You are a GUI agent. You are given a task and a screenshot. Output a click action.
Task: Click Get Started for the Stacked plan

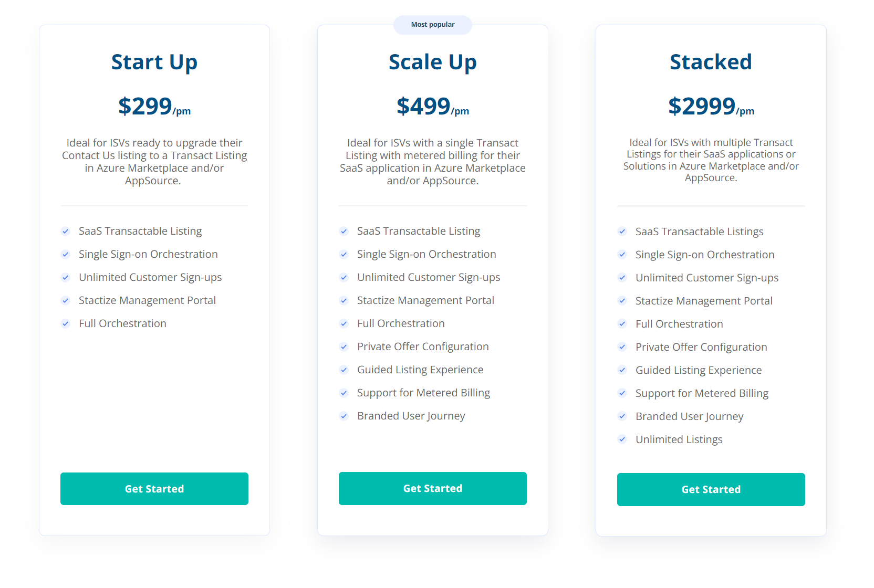pyautogui.click(x=711, y=489)
